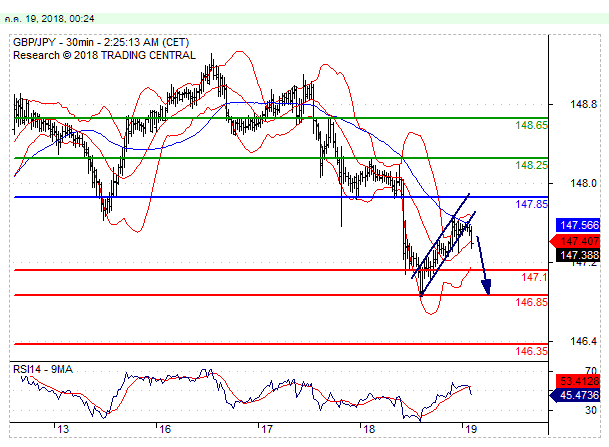
Task: Click date 16 on time axis
Action: tap(165, 429)
